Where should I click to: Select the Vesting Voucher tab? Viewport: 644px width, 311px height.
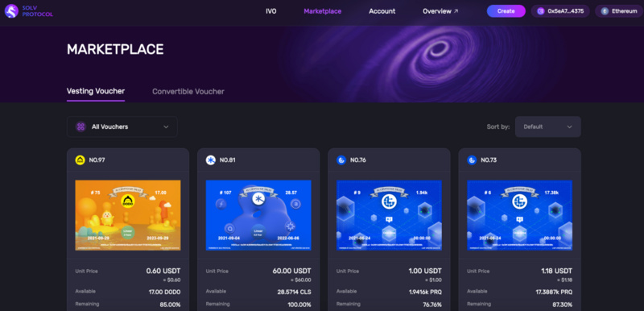(96, 91)
